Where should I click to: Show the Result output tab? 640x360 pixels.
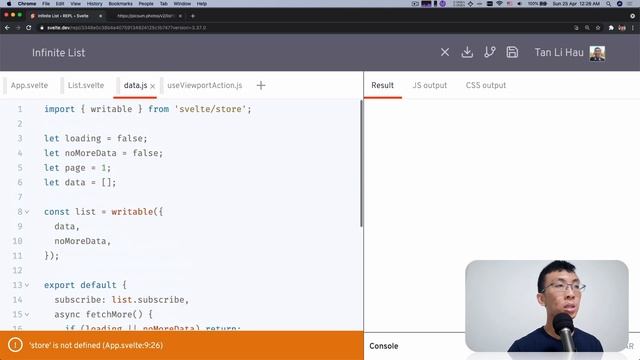(x=382, y=85)
